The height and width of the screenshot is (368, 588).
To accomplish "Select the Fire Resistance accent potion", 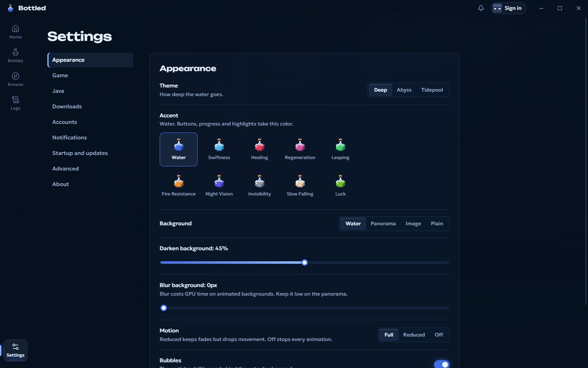I will click(x=178, y=186).
